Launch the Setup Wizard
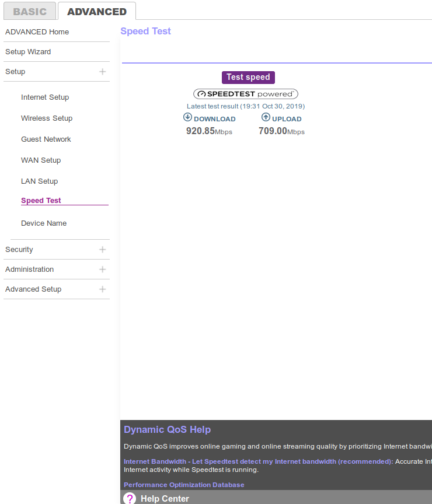The width and height of the screenshot is (432, 504). pyautogui.click(x=28, y=52)
